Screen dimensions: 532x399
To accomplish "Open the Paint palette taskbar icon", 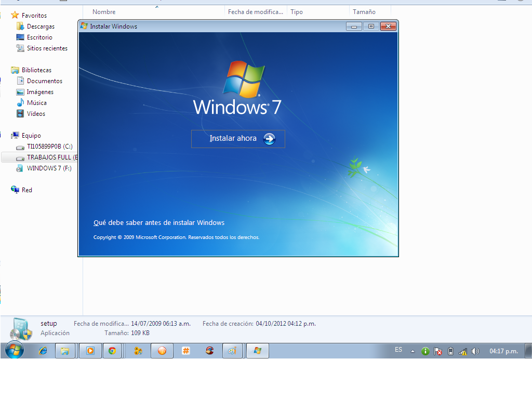I will coord(232,351).
